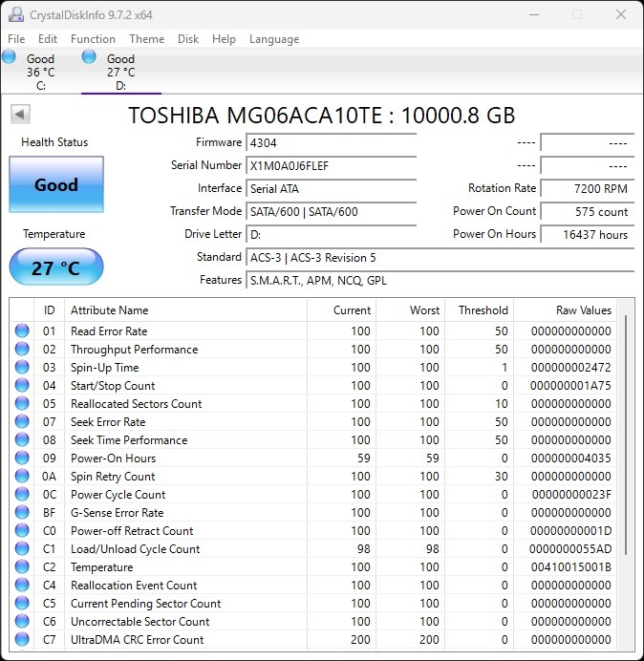Click the Power On Hours 16437 field
The height and width of the screenshot is (661, 644).
(x=587, y=234)
